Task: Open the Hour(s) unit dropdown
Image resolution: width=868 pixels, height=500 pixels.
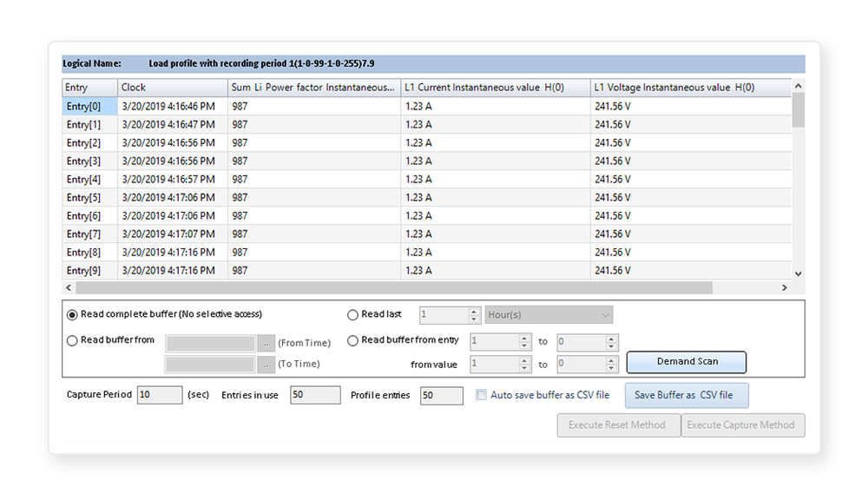Action: pos(549,314)
